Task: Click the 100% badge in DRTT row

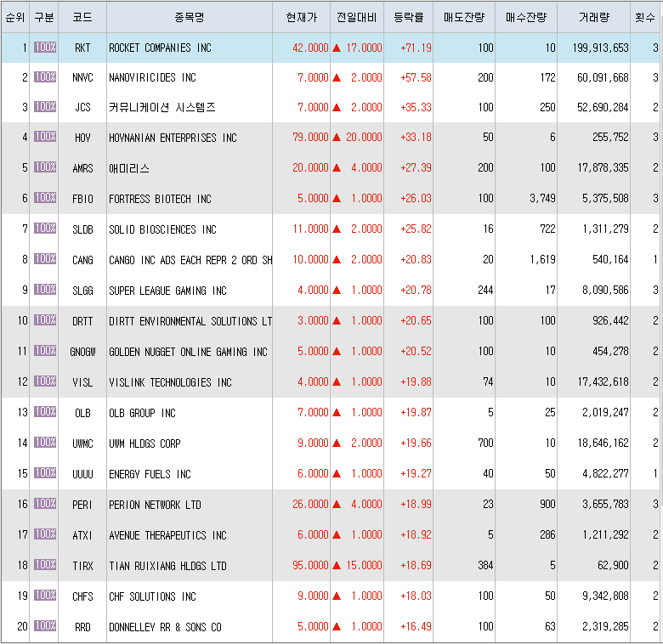Action: (x=45, y=320)
